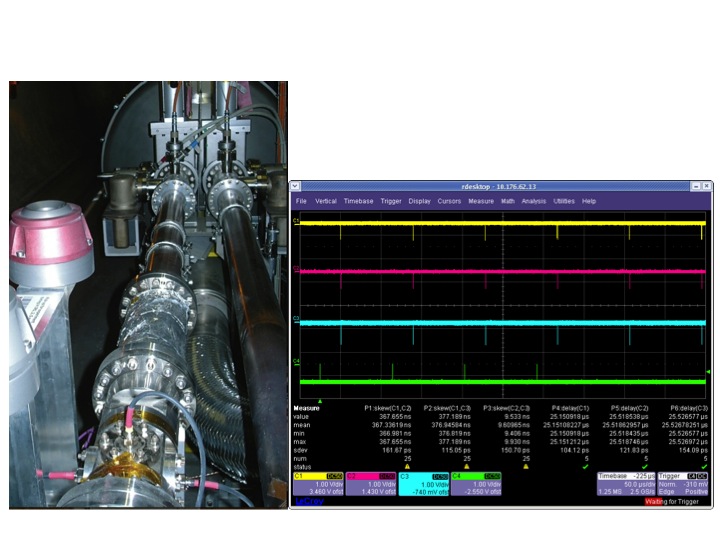Viewport: 720px width, 540px height.
Task: Select the P4:delay(C1) measurement header
Action: tap(570, 408)
